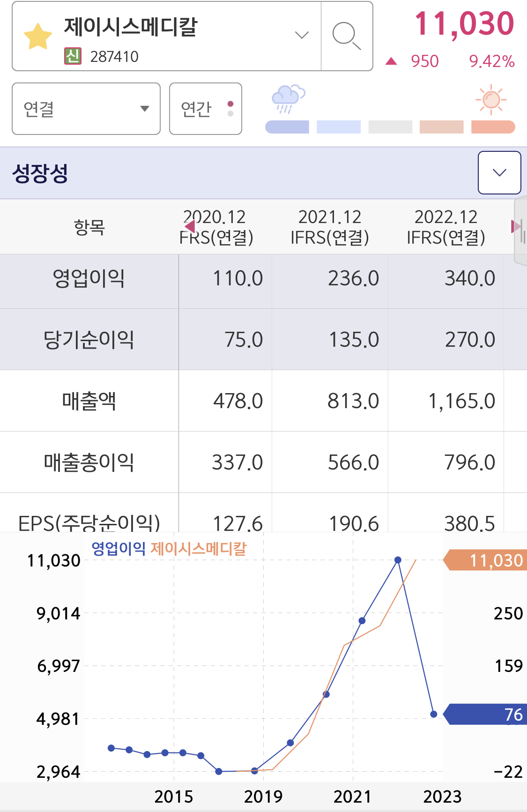Click the 2021.12 IFRS column header
527x812 pixels.
(330, 227)
